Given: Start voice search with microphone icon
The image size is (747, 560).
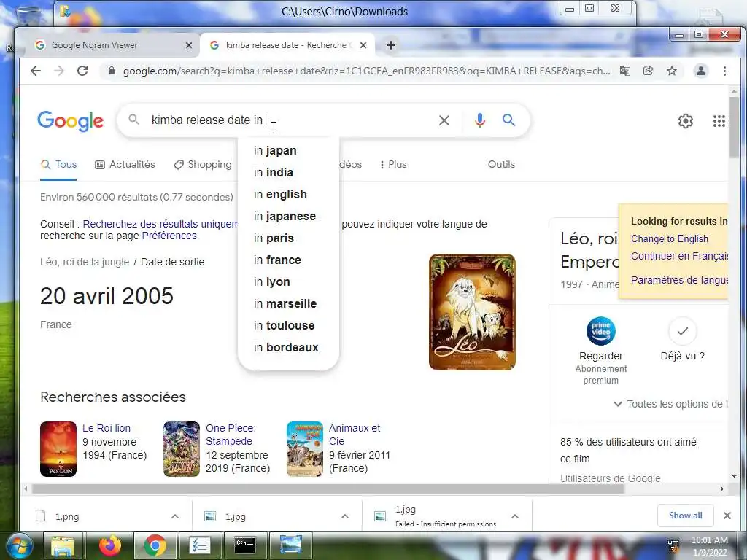Looking at the screenshot, I should pyautogui.click(x=480, y=120).
